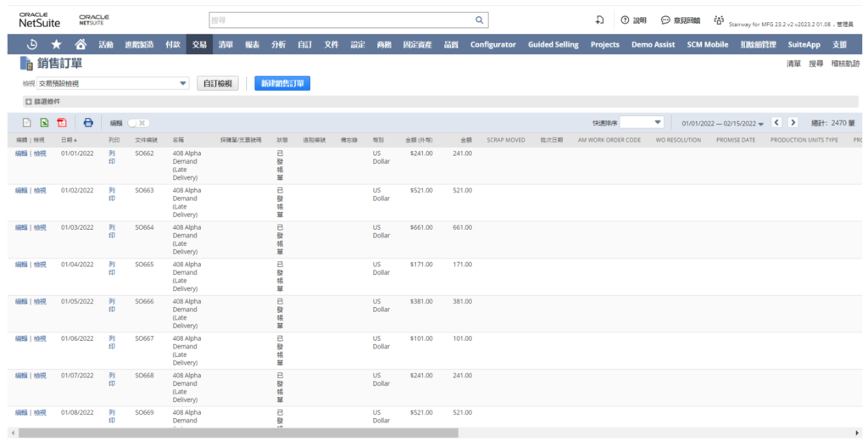Screen dimensions: 868x441
Task: Open the date range 01/01/2022 selector
Action: (x=722, y=123)
